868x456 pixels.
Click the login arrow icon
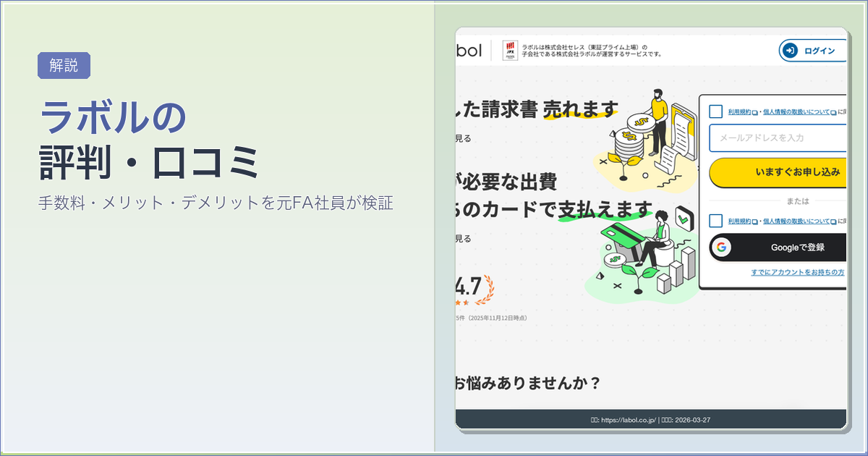coord(790,51)
